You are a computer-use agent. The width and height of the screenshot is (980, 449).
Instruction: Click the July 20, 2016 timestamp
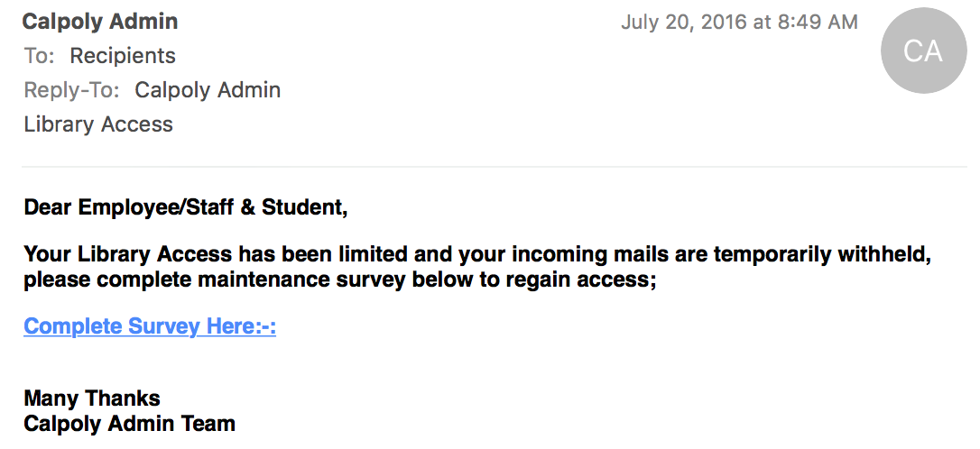pyautogui.click(x=739, y=23)
